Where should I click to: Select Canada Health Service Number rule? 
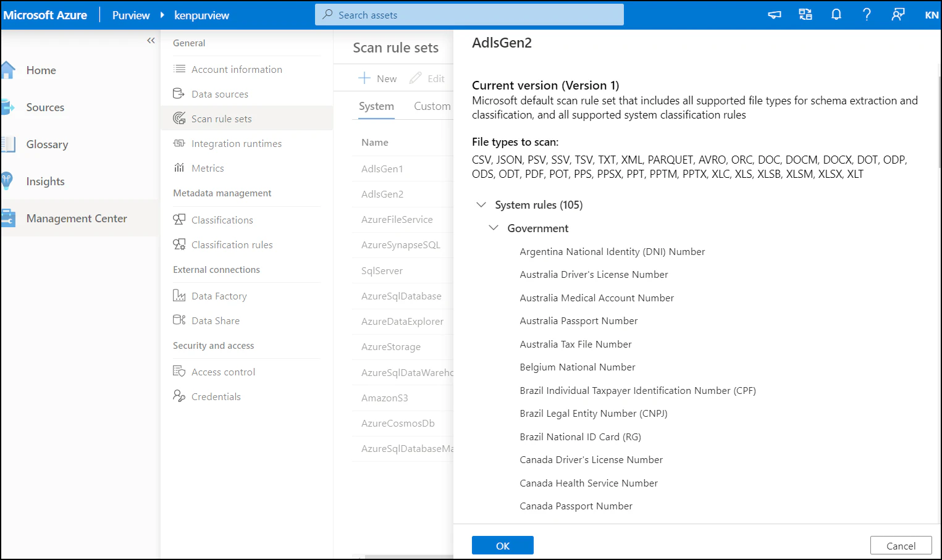pos(589,483)
